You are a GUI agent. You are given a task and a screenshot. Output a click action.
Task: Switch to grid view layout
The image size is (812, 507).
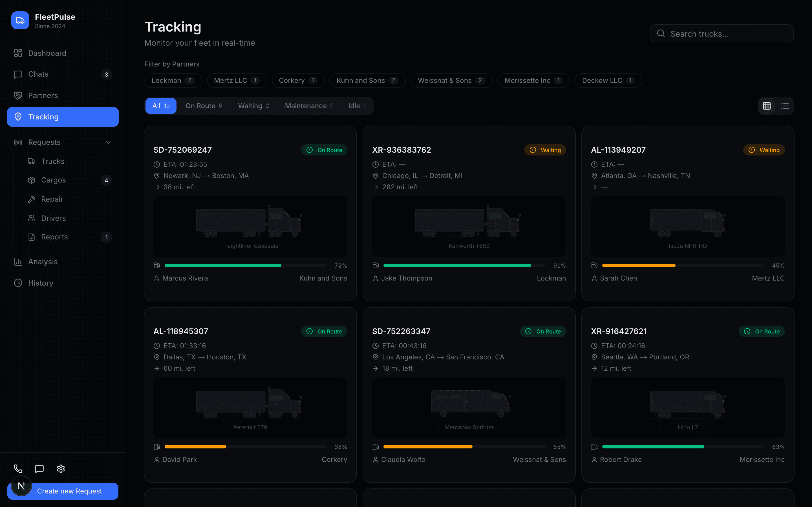coord(767,106)
